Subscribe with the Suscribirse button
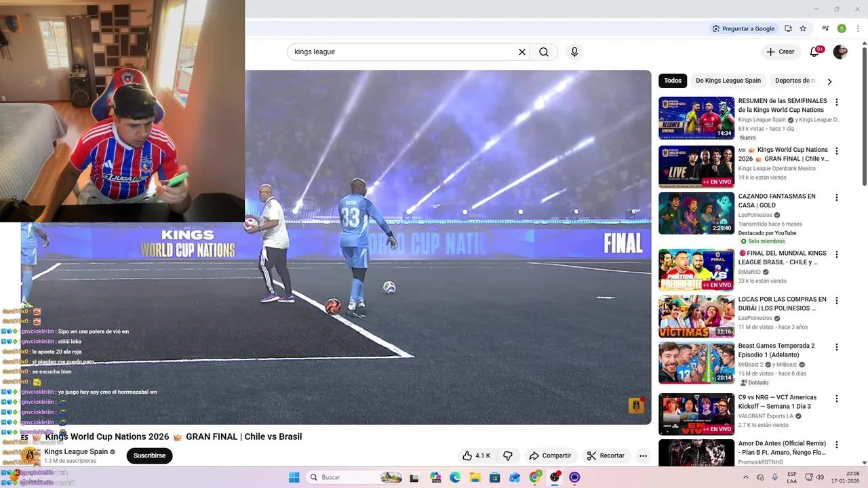The width and height of the screenshot is (868, 488). click(149, 455)
